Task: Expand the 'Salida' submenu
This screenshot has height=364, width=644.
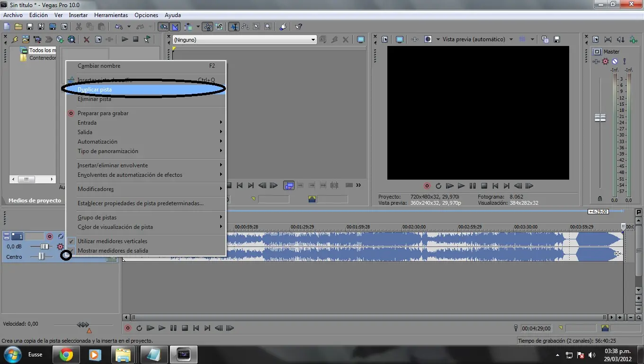Action: [145, 132]
